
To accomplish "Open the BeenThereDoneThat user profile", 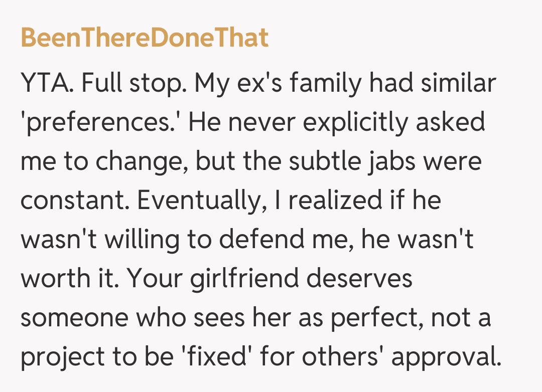I will (x=145, y=38).
